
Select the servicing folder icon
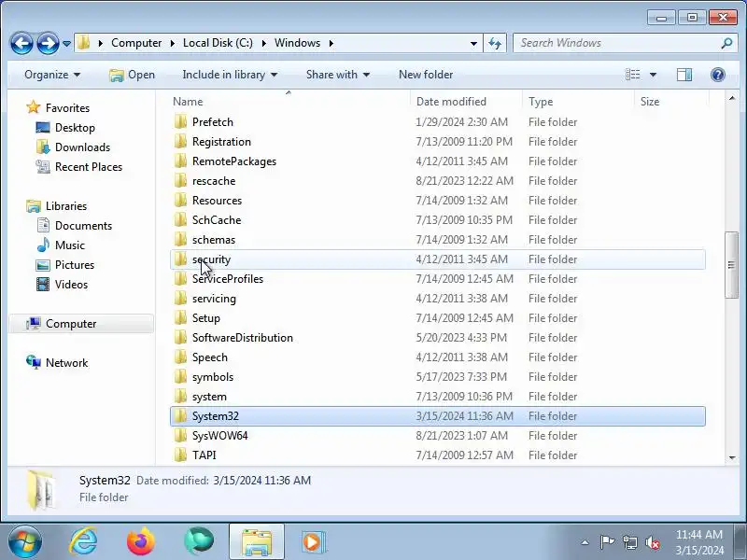(180, 299)
